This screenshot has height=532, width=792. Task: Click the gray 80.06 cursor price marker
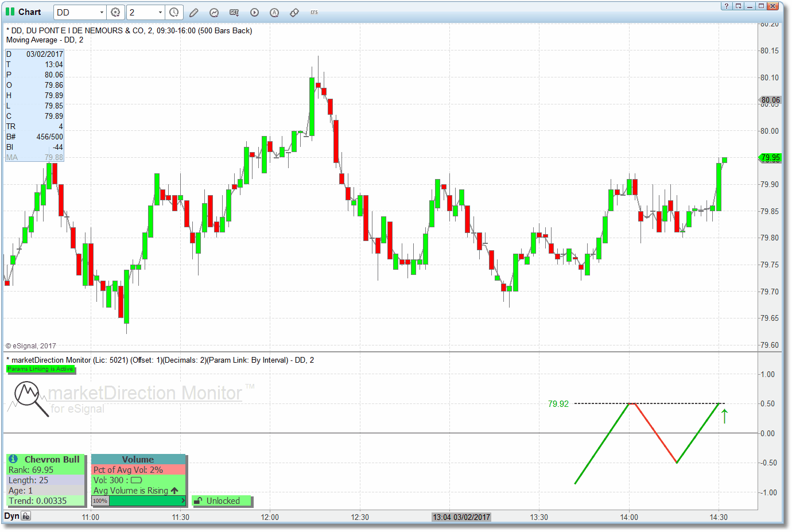point(771,100)
